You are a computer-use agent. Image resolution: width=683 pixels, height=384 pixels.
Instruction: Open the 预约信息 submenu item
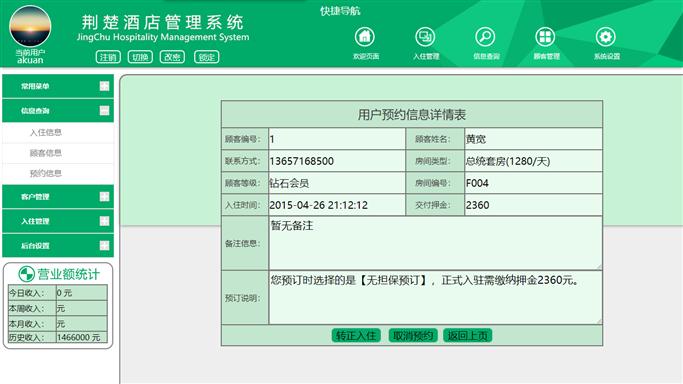pyautogui.click(x=46, y=173)
